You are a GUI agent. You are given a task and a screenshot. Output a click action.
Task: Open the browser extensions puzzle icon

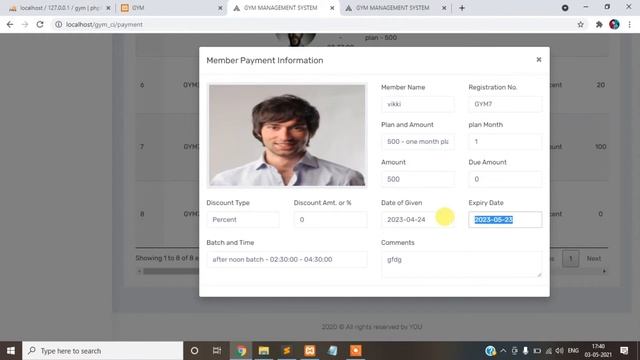click(599, 24)
